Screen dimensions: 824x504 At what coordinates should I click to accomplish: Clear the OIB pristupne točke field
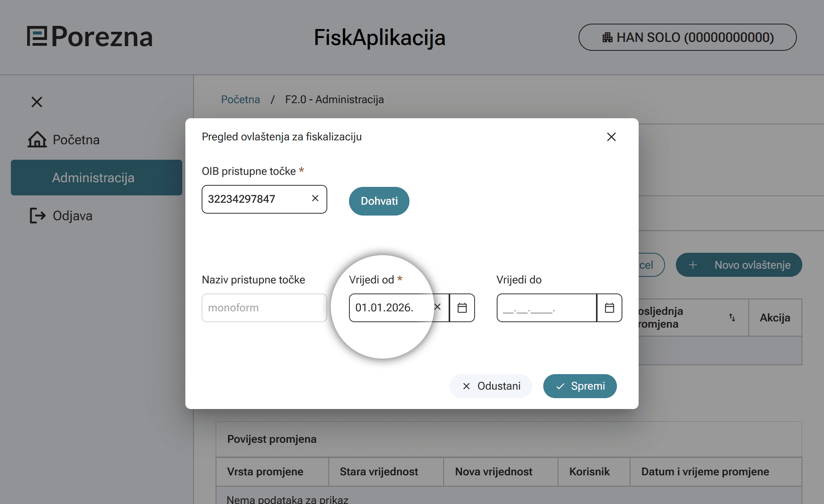(315, 198)
